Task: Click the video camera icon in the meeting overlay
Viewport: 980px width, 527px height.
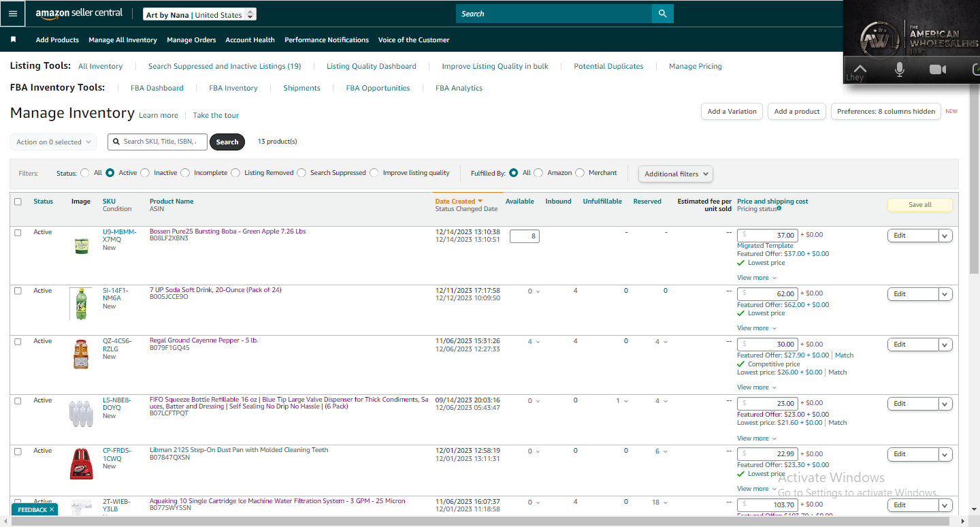Action: coord(938,69)
